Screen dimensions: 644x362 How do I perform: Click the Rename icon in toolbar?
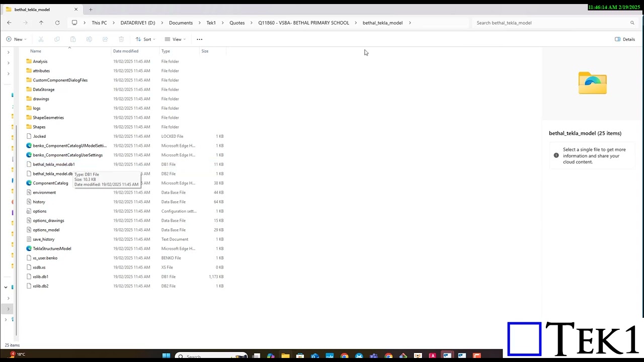(x=89, y=39)
